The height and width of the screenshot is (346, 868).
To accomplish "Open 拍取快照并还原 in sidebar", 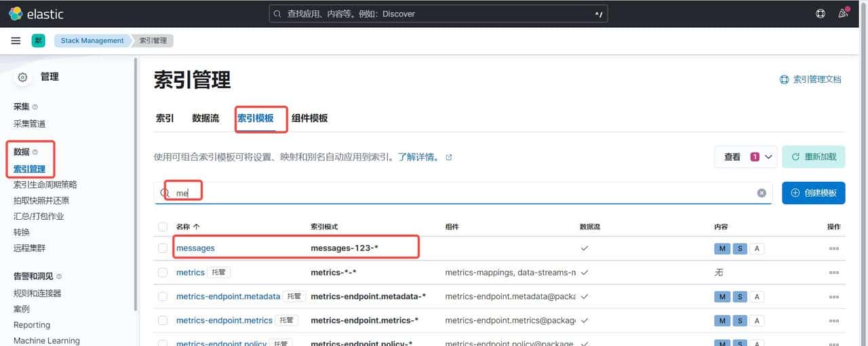I will [x=41, y=200].
